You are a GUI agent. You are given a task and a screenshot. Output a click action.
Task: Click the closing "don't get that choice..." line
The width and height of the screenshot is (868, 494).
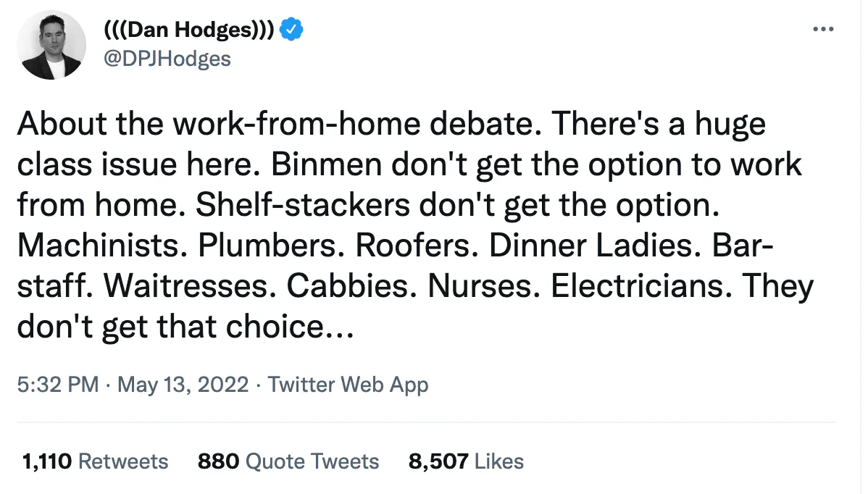[185, 327]
